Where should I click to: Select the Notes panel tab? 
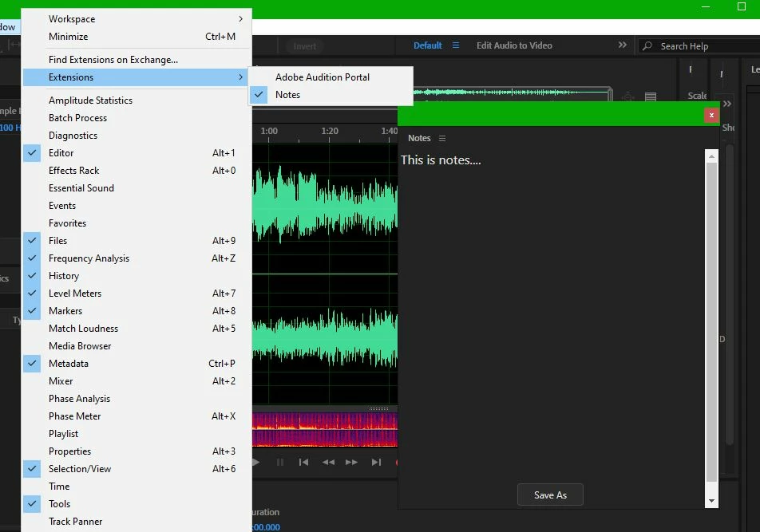419,139
